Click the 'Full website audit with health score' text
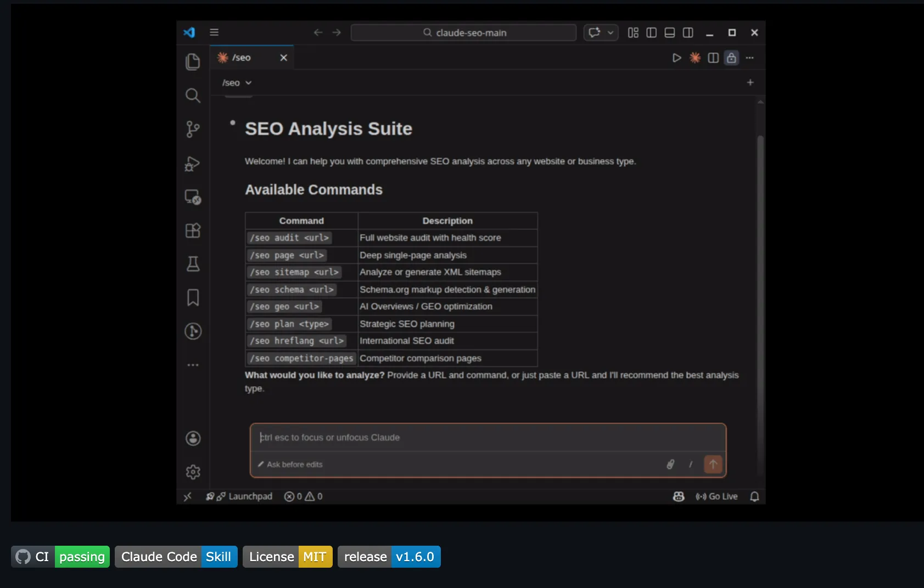Screen dimensions: 924x588 430,238
